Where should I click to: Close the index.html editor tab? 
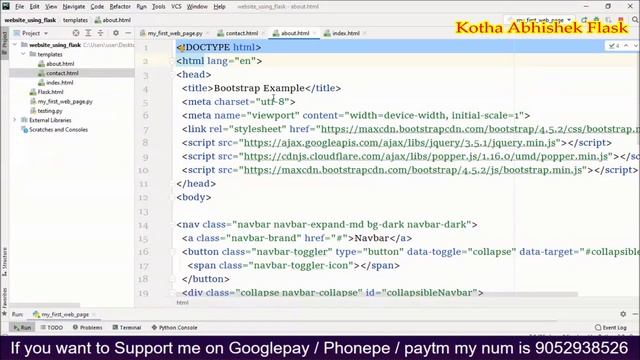[x=365, y=33]
